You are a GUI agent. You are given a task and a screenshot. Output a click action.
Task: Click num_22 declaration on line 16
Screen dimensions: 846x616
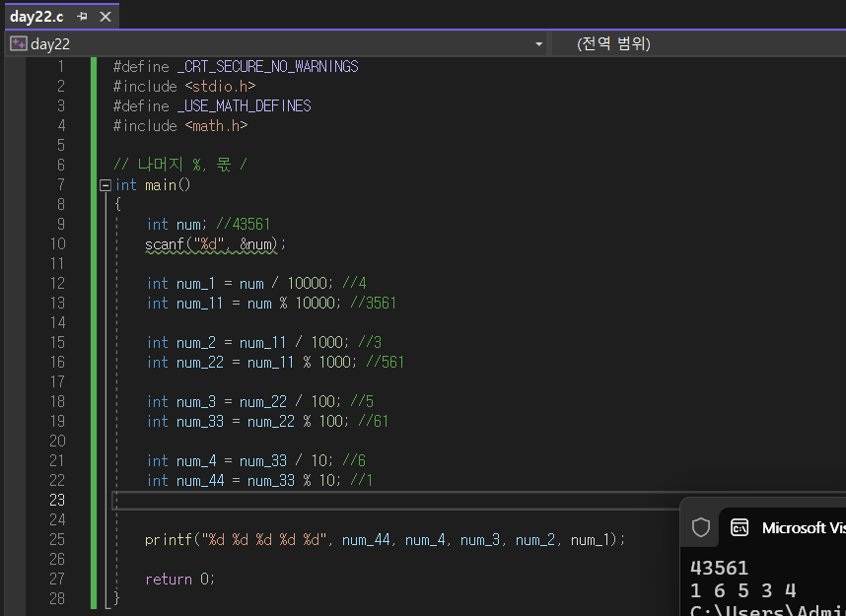(252, 362)
